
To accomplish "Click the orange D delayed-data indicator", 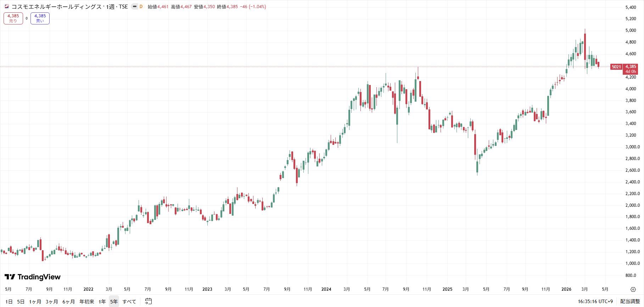I will tap(141, 6).
